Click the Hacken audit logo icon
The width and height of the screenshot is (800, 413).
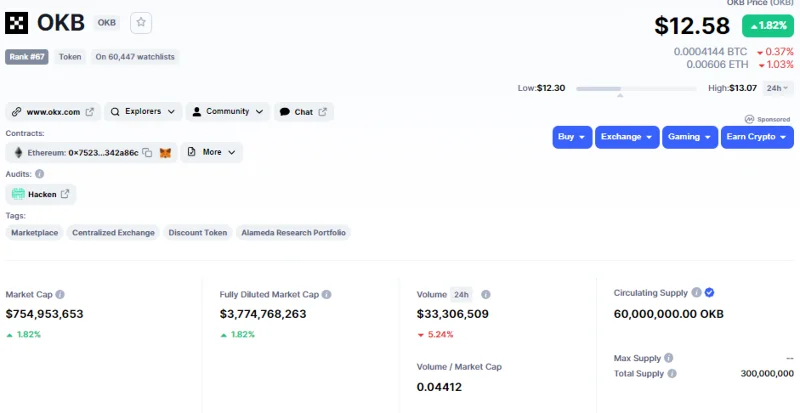coord(18,194)
